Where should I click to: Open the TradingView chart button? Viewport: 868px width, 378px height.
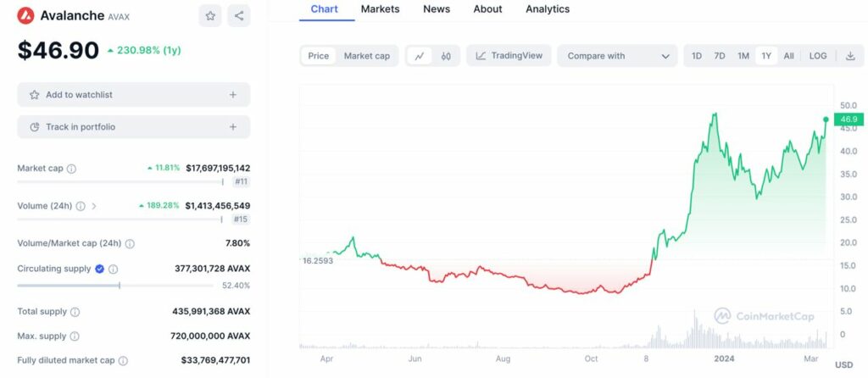tap(509, 56)
